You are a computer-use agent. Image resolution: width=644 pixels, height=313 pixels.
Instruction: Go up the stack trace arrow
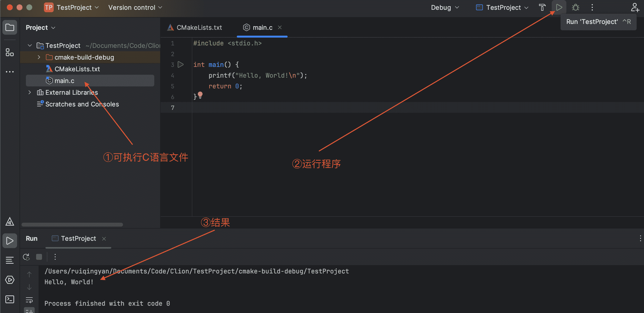coord(29,274)
